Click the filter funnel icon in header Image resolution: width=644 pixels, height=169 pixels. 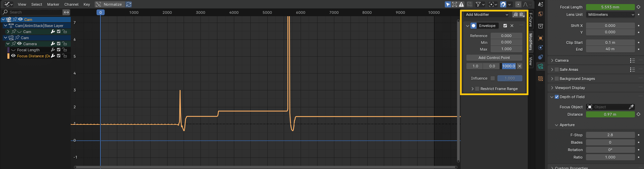click(x=478, y=4)
